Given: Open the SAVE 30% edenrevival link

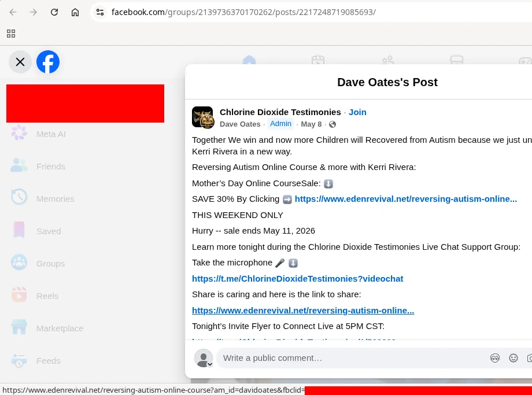Looking at the screenshot, I should [x=406, y=199].
